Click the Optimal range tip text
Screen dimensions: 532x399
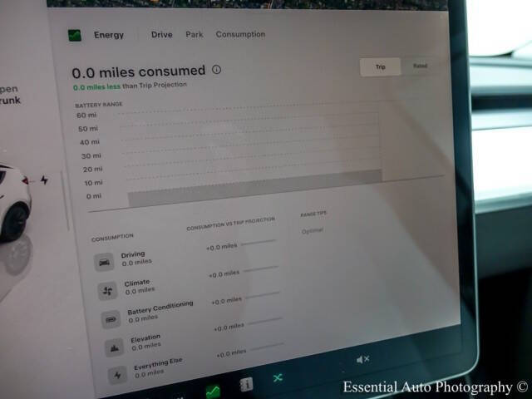(x=313, y=231)
